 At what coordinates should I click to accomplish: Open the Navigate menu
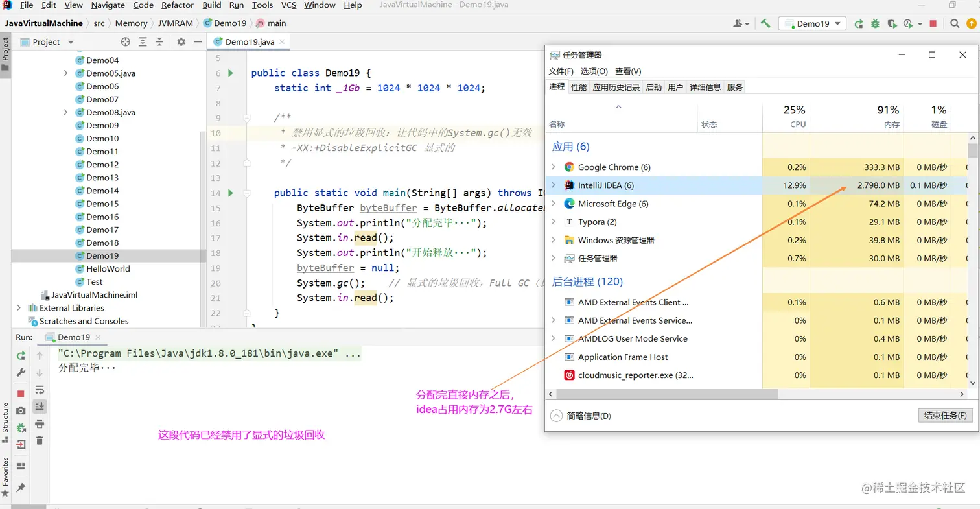pyautogui.click(x=108, y=5)
